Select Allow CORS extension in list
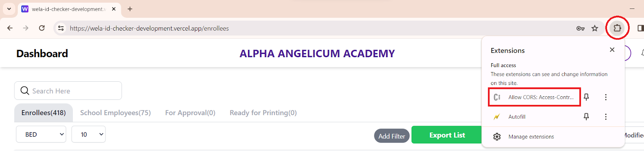The image size is (644, 151). [x=535, y=97]
